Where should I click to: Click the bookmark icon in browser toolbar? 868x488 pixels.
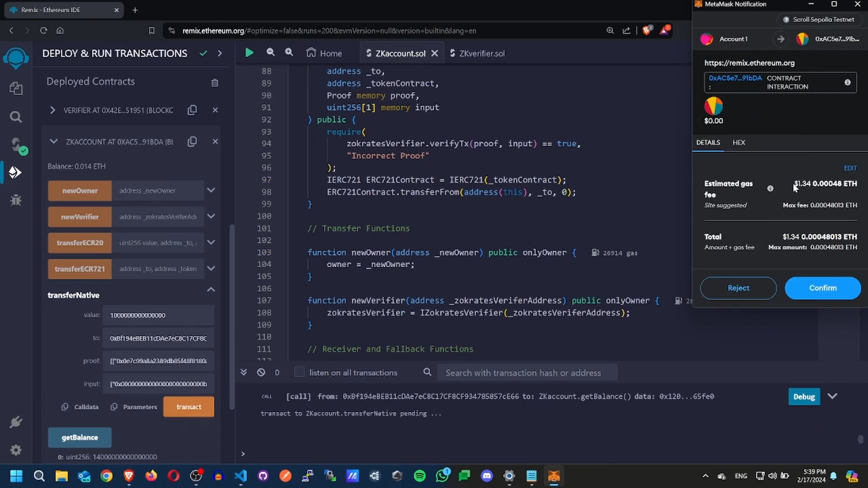[151, 30]
